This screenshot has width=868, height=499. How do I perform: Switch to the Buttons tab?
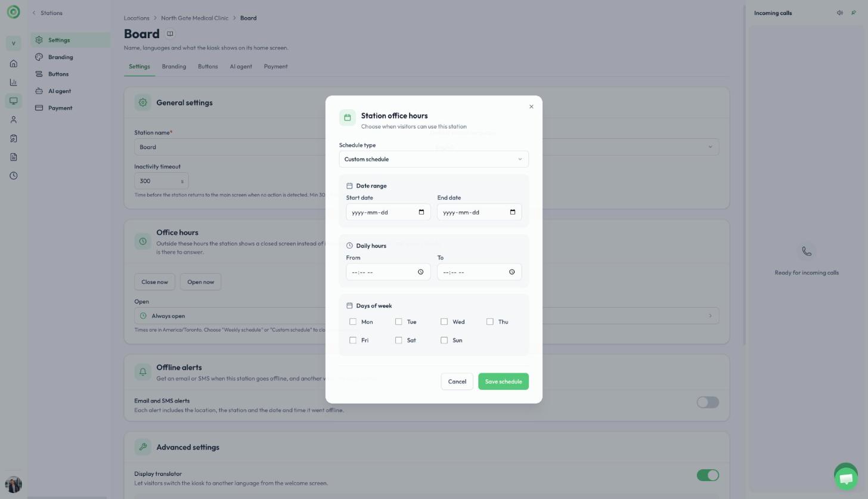tap(207, 67)
